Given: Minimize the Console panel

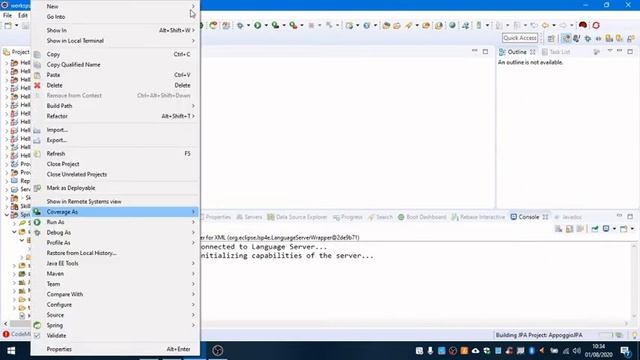Looking at the screenshot, I should point(619,216).
